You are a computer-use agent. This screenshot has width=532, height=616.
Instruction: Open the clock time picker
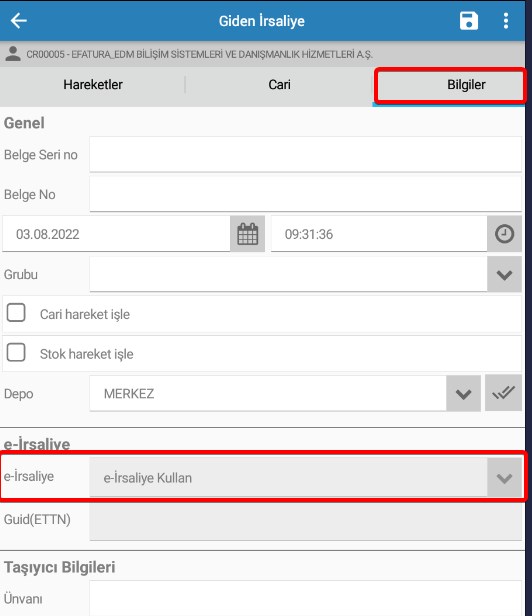tap(504, 234)
